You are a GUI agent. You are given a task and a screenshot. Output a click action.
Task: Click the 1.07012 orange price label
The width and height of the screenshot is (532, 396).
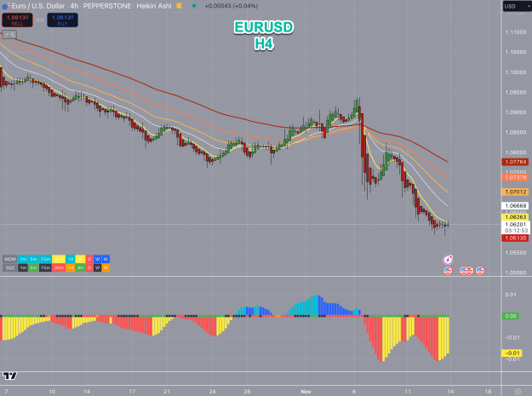pyautogui.click(x=515, y=192)
